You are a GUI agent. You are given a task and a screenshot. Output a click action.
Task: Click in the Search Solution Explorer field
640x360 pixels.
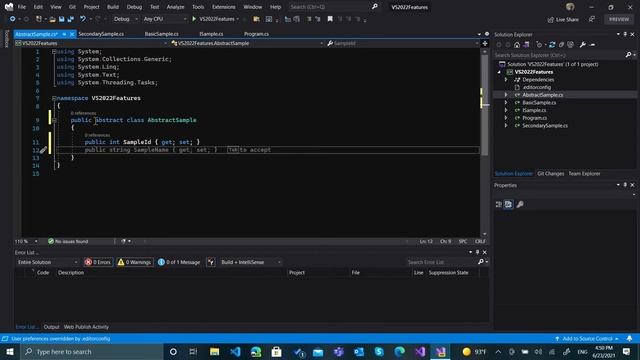tap(559, 55)
